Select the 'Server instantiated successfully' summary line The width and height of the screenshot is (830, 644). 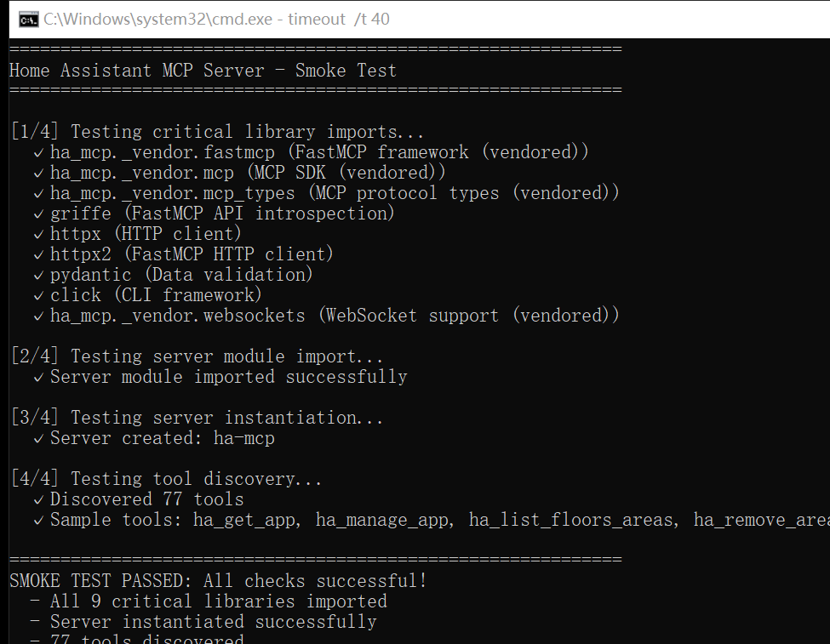click(203, 622)
